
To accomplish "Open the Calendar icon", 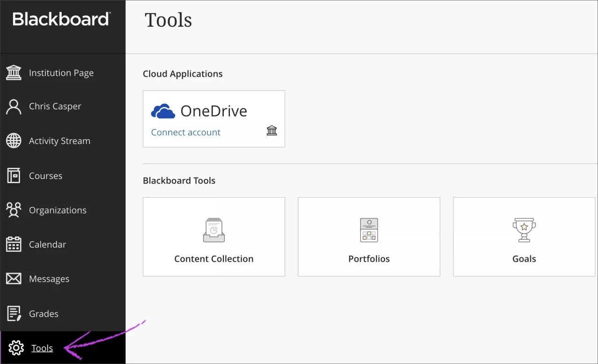I will tap(14, 244).
